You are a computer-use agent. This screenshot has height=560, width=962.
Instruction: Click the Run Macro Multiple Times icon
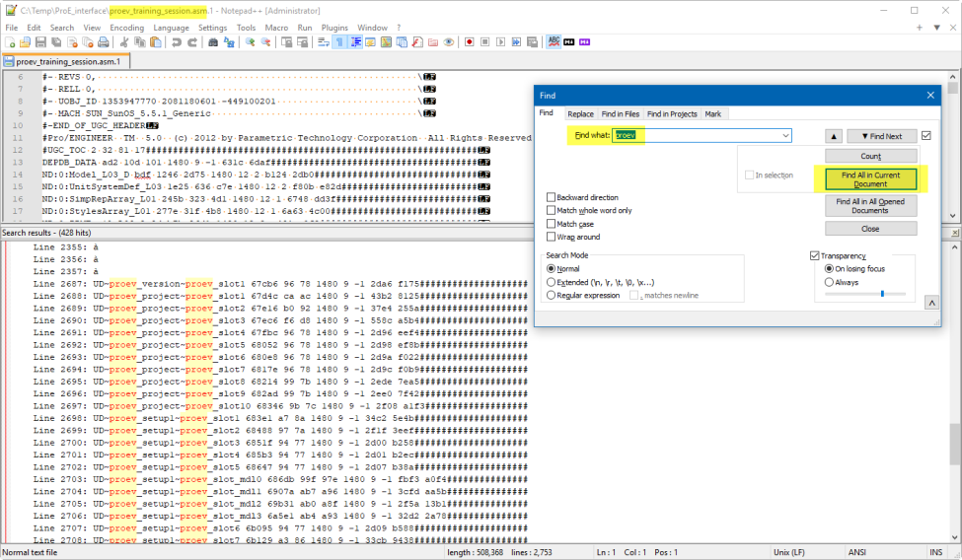pos(517,42)
